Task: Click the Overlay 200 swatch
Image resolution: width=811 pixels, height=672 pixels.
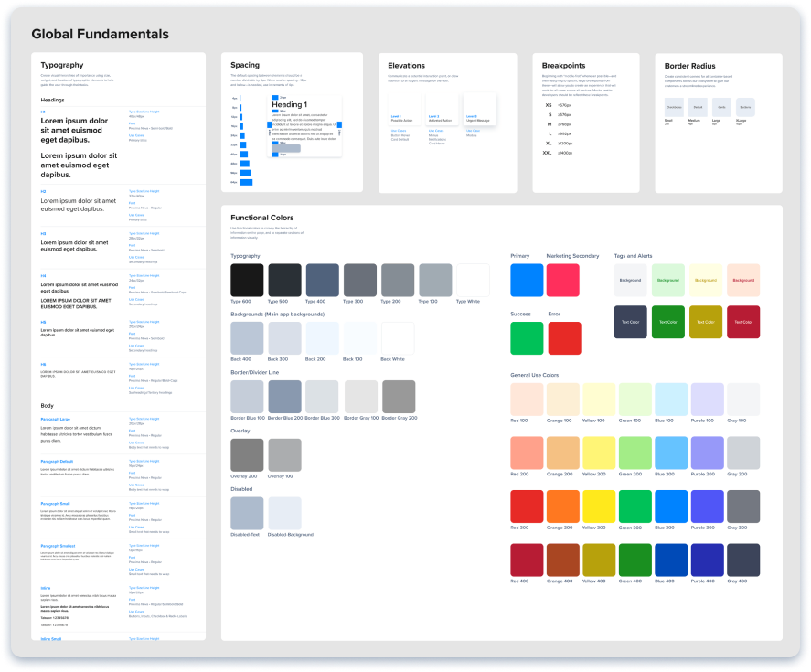Action: 247,455
